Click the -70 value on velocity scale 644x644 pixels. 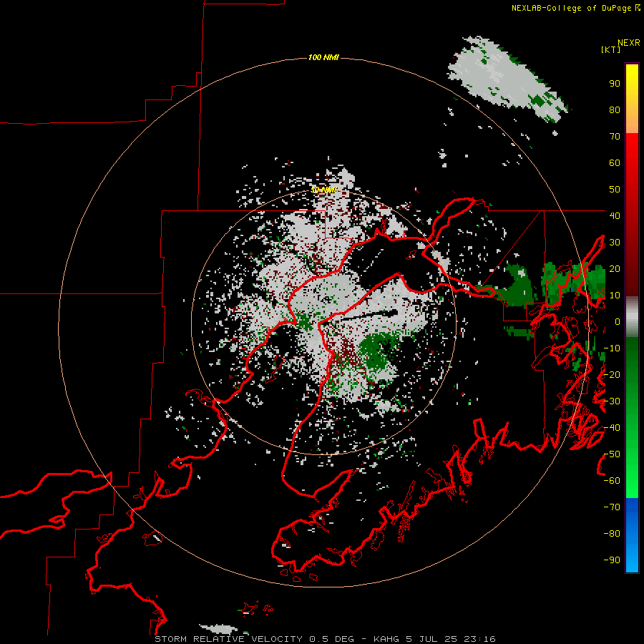[612, 507]
